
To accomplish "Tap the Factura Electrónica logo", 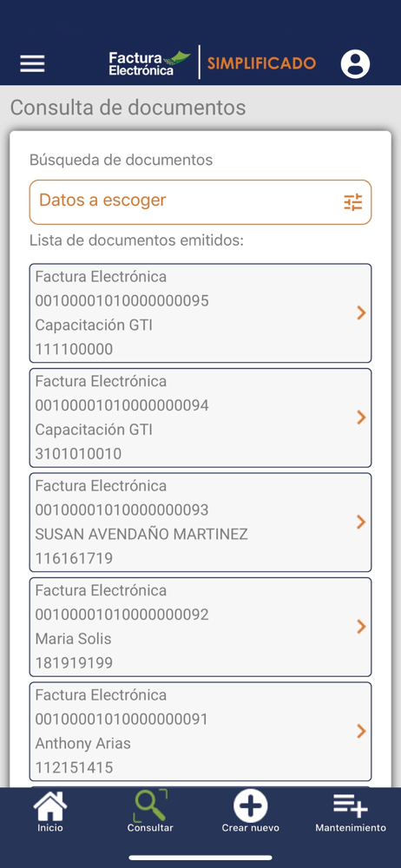I will [149, 63].
